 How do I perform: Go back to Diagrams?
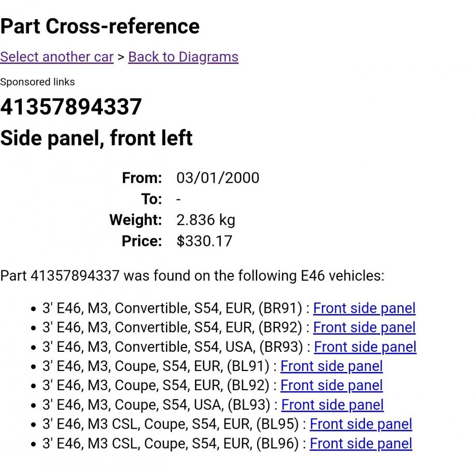click(x=183, y=57)
